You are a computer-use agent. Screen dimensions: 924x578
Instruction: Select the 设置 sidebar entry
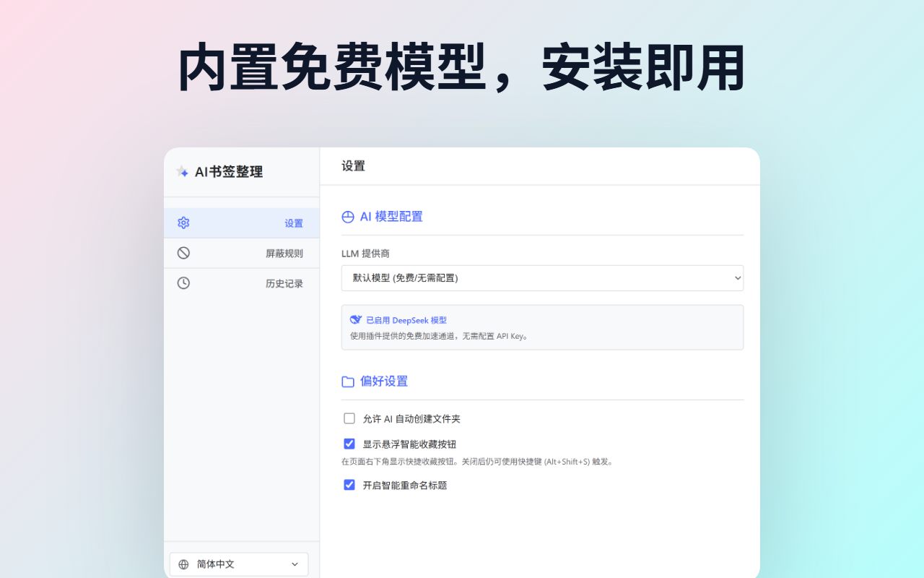[294, 223]
